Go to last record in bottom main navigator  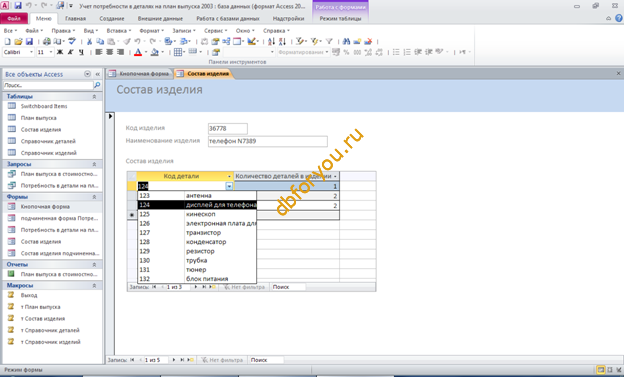point(182,360)
